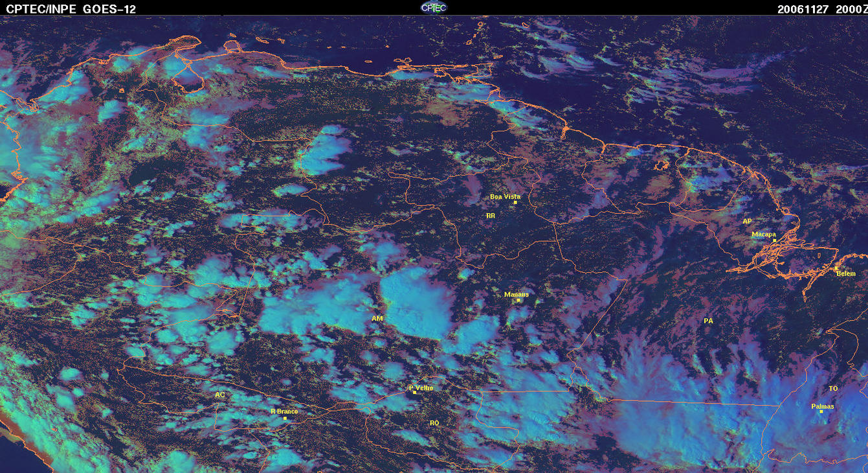This screenshot has width=868, height=473.
Task: Click the "PA" state label
Action: pos(708,321)
